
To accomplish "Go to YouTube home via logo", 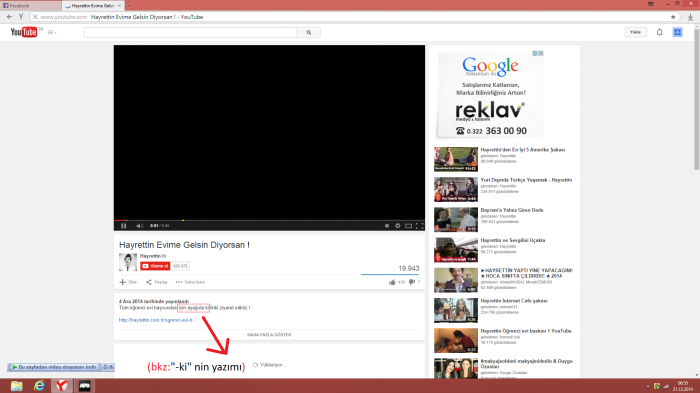I will 24,32.
